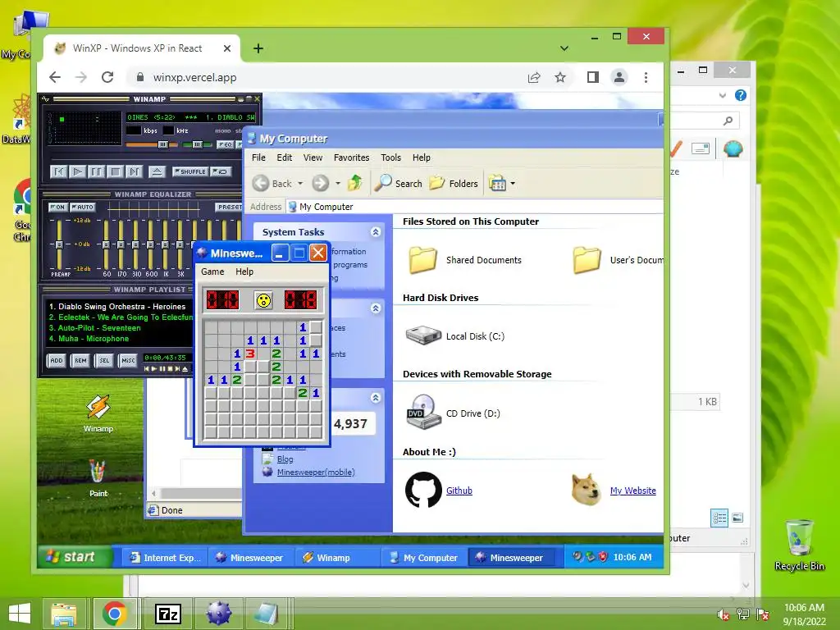This screenshot has width=840, height=630.
Task: Click the Minesweeper smiley face button
Action: click(263, 300)
